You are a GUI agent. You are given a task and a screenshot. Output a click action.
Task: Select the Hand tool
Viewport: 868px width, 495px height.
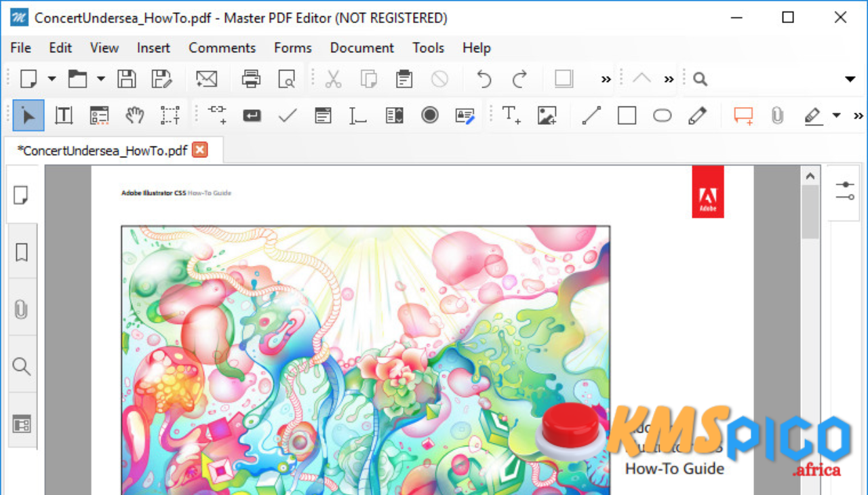click(x=135, y=115)
